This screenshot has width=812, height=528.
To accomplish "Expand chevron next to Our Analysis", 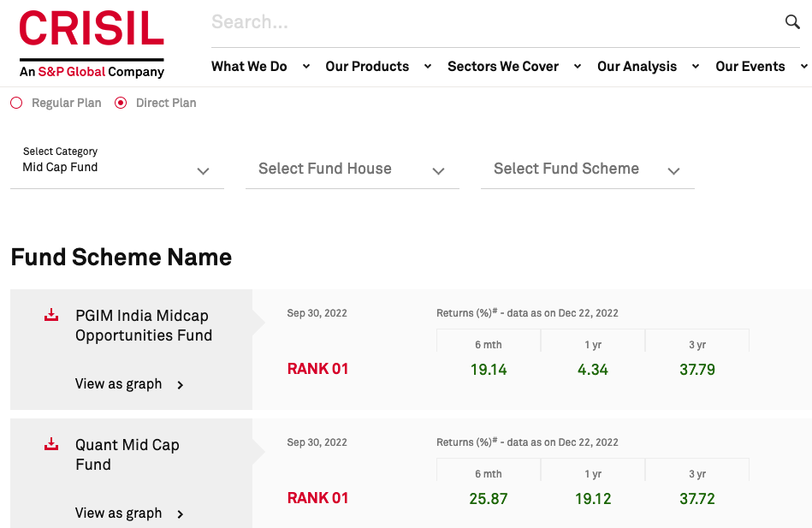I will tap(696, 67).
